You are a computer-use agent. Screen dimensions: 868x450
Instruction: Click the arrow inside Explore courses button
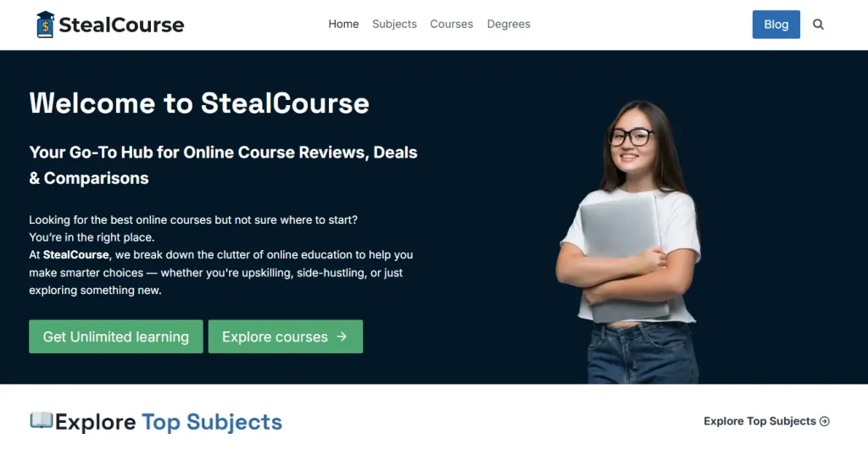click(x=342, y=336)
